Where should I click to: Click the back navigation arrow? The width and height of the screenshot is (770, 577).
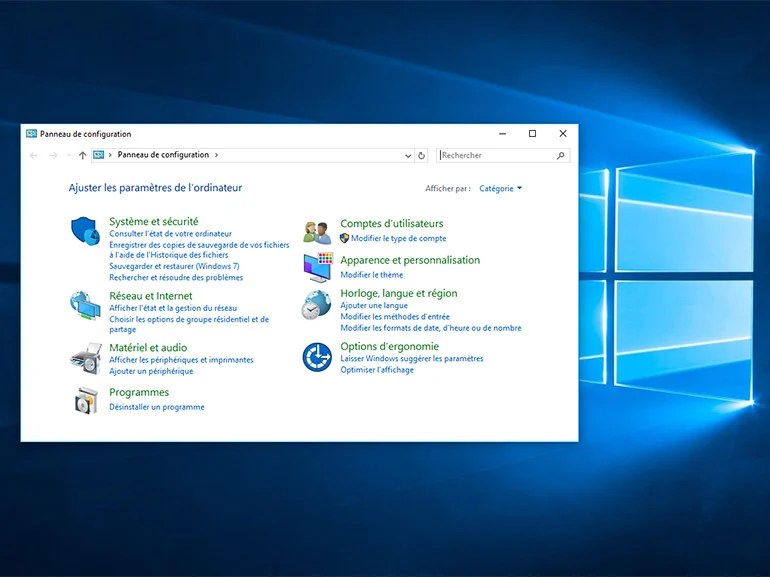coord(33,155)
